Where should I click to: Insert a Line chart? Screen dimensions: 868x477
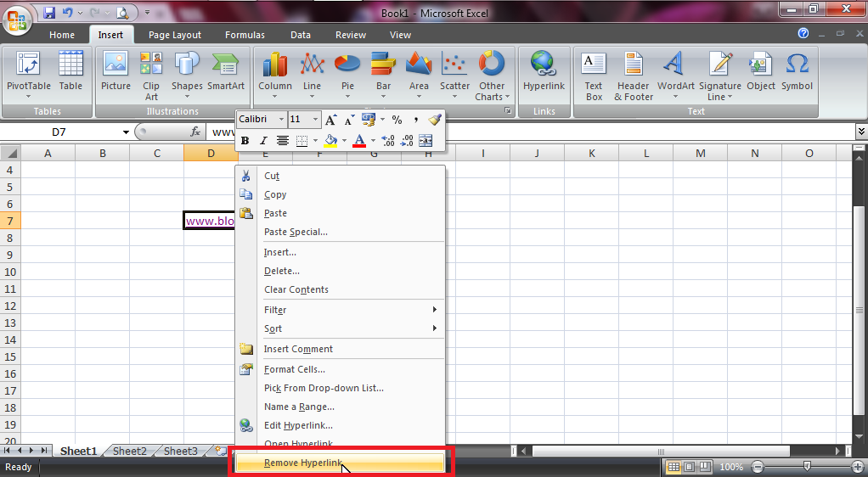pyautogui.click(x=312, y=75)
